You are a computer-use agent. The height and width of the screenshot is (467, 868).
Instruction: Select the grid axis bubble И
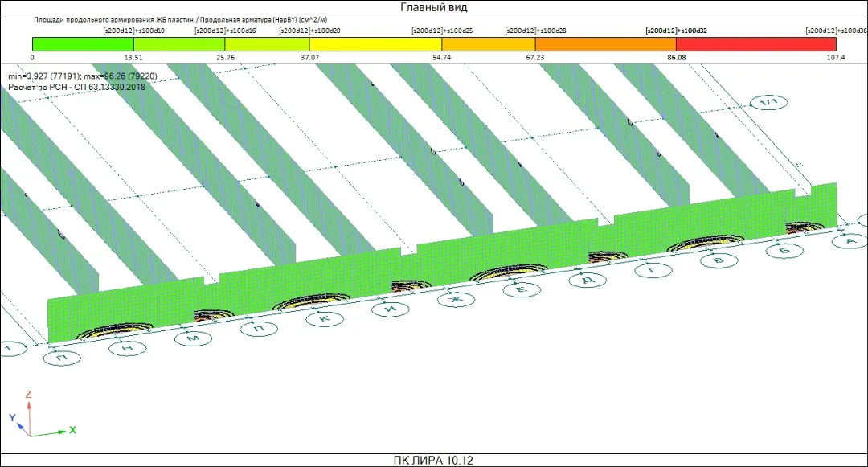[x=391, y=309]
